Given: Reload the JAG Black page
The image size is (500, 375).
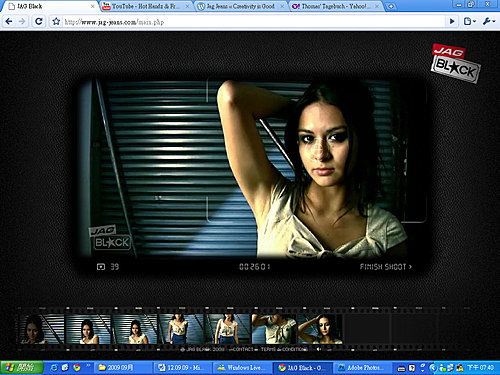Looking at the screenshot, I should [39, 22].
